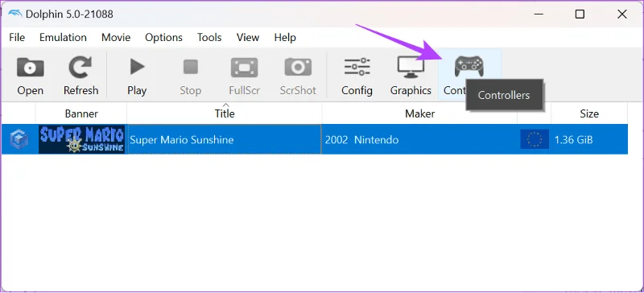Open the Tools menu
The image size is (644, 293).
pyautogui.click(x=209, y=37)
